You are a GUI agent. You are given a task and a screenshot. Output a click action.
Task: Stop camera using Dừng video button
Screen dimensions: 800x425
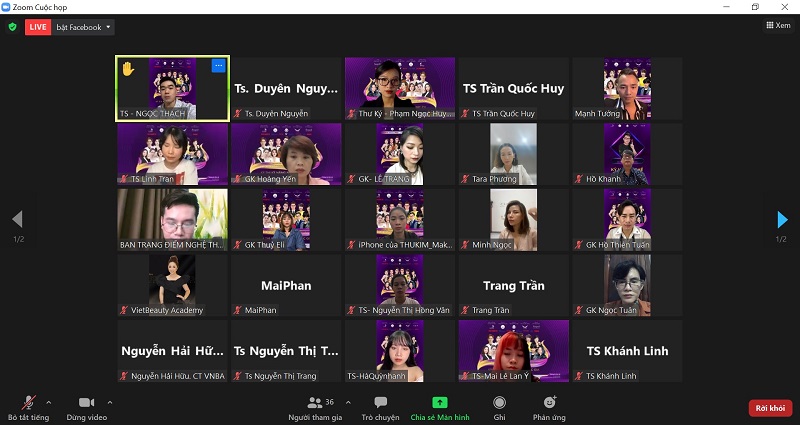tap(86, 405)
